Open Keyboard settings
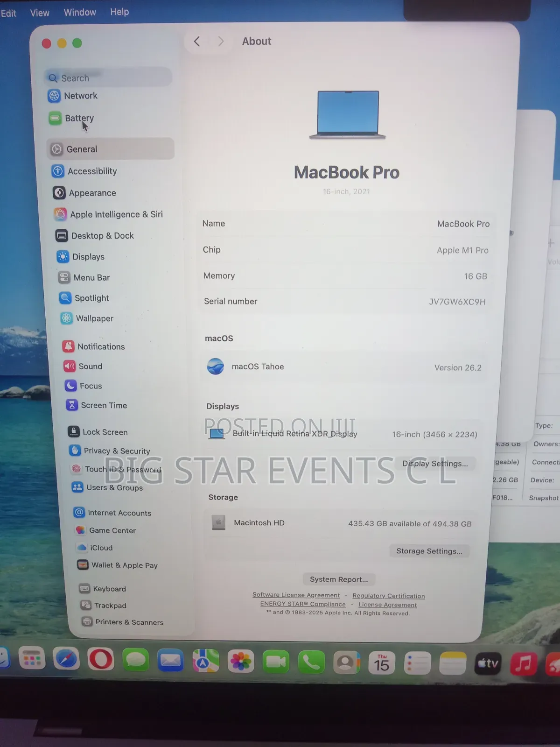 tap(103, 589)
